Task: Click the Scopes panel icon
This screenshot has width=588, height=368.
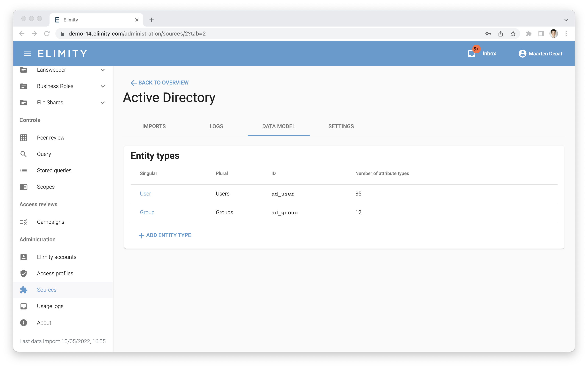Action: pyautogui.click(x=24, y=187)
